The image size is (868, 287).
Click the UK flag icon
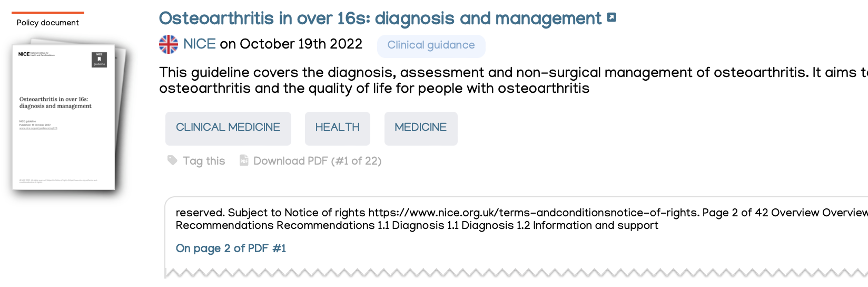pos(169,44)
